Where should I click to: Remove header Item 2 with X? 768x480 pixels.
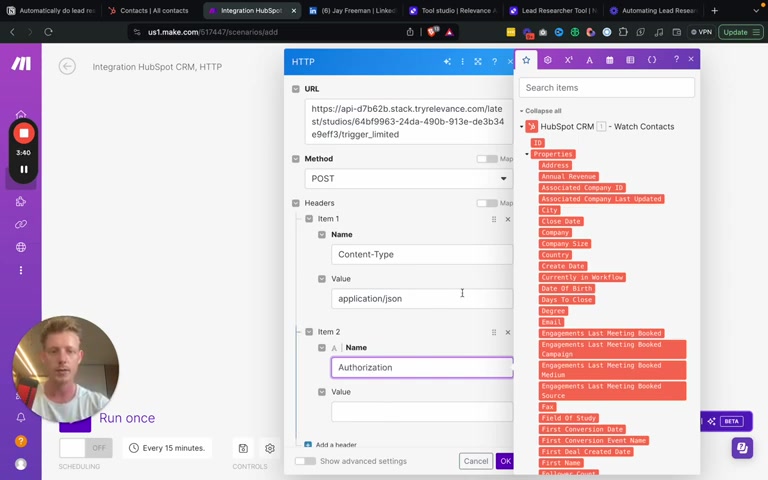click(x=508, y=332)
